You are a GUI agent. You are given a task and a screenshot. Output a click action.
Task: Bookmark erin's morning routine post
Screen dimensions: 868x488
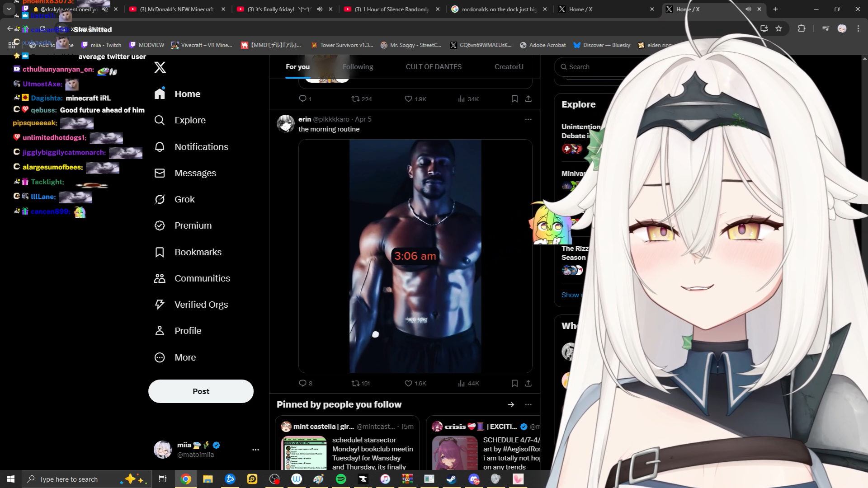click(514, 383)
